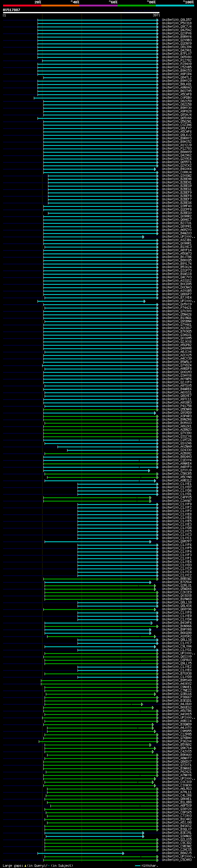The width and height of the screenshot is (197, 868).
Task: Select the UniRef100_P12782 label
Action: point(176,61)
